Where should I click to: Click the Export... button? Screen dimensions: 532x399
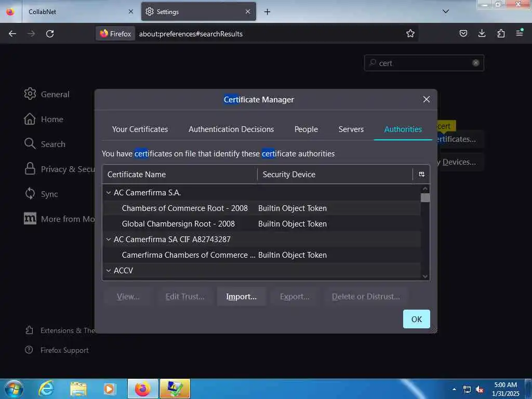click(295, 297)
